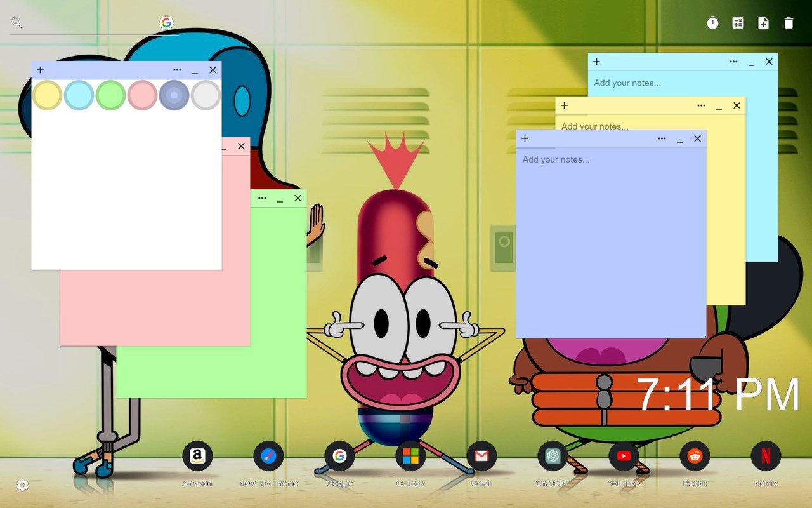Screen dimensions: 812x508
Task: Close the white note
Action: tap(213, 70)
